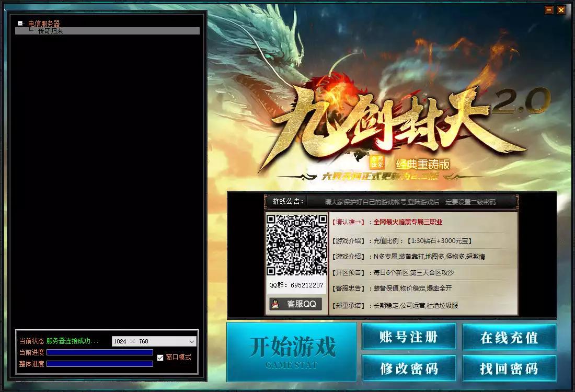Collapse the 电信服务器 tree node
Screen dimensions: 575x392
click(20, 23)
